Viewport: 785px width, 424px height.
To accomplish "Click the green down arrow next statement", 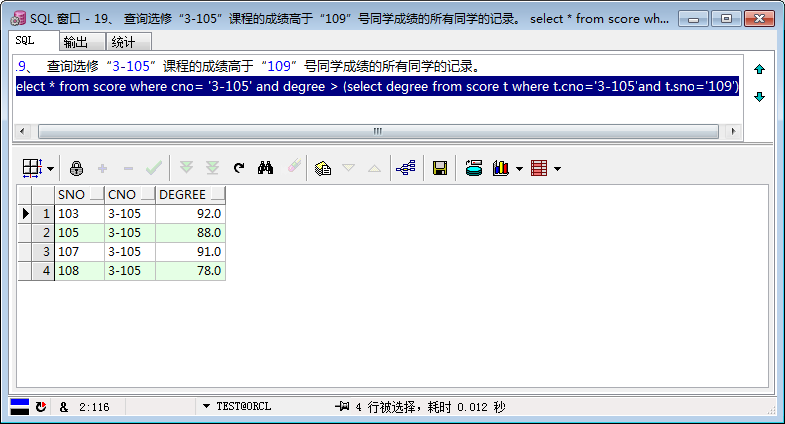I will click(759, 97).
